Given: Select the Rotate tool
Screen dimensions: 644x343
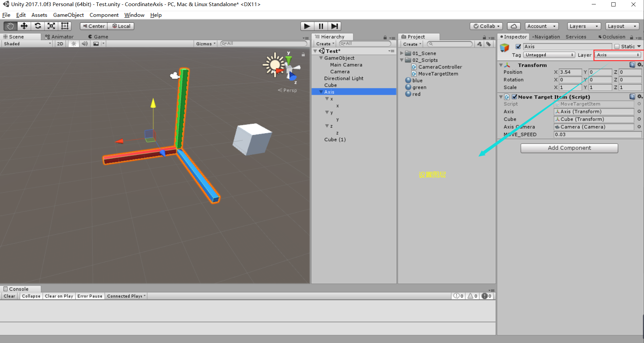Looking at the screenshot, I should (38, 26).
